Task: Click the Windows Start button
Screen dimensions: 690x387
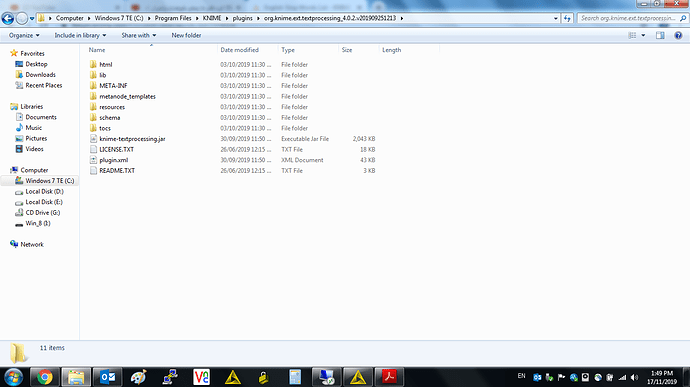Action: click(x=13, y=377)
